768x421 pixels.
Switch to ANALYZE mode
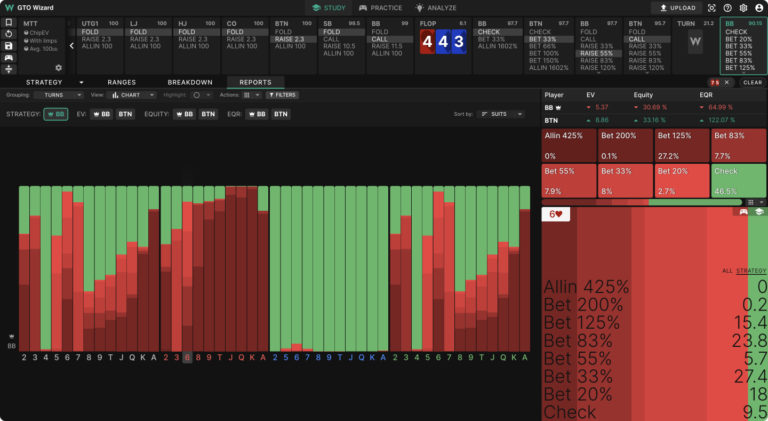(435, 8)
